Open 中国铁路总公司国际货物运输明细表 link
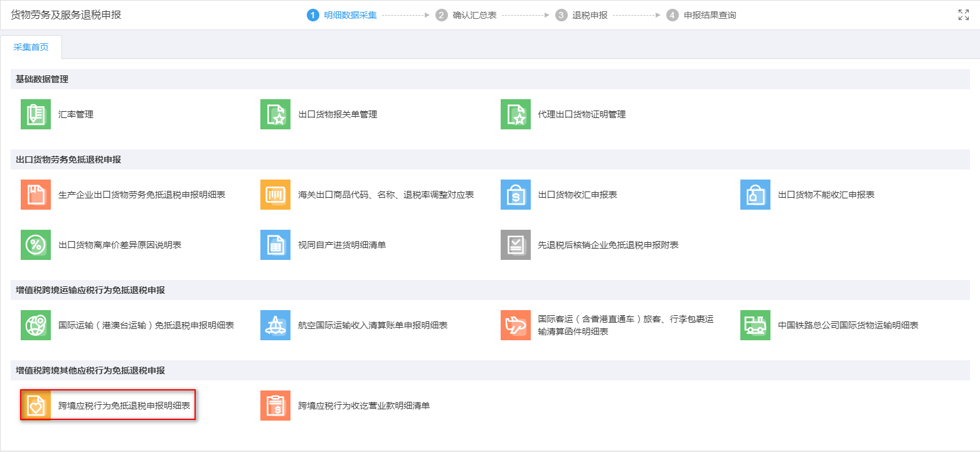Image resolution: width=980 pixels, height=452 pixels. [x=848, y=325]
